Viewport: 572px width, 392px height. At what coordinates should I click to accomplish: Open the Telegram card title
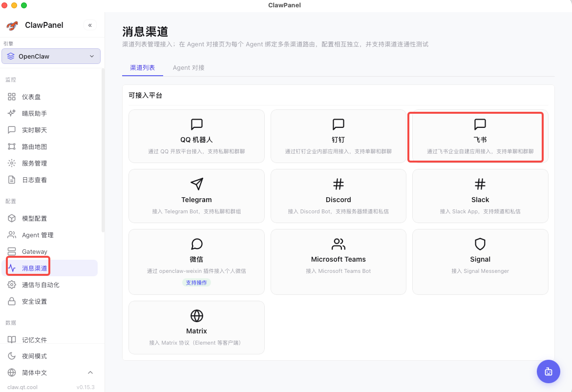click(196, 200)
